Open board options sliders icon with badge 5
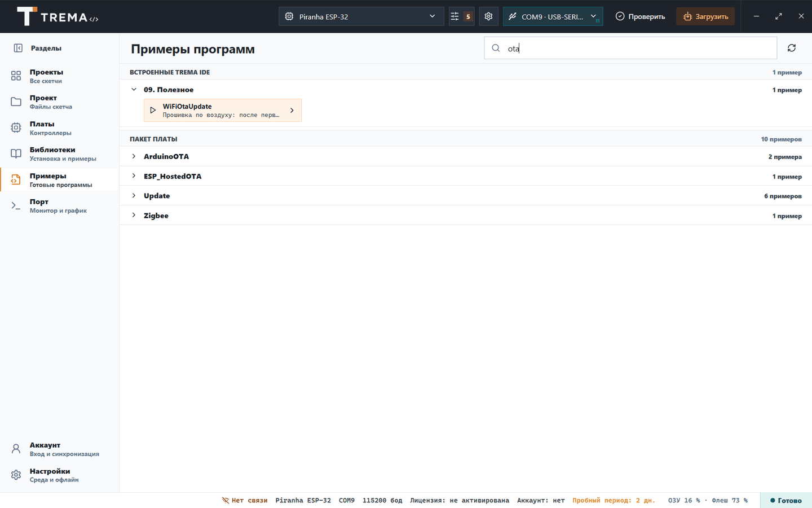The height and width of the screenshot is (508, 812). 461,16
